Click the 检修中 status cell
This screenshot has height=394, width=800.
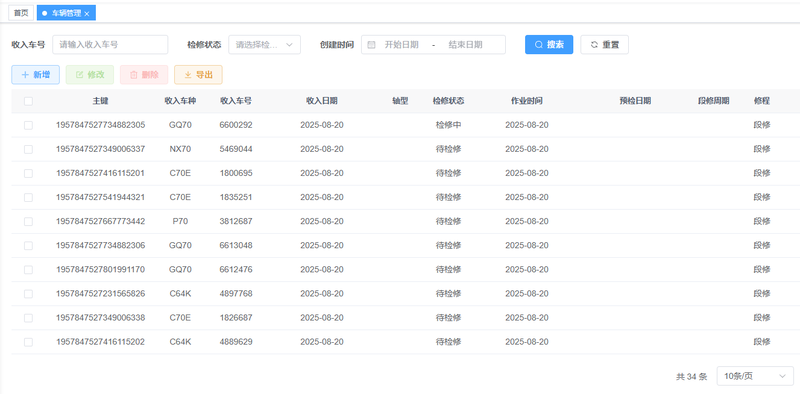[x=448, y=125]
